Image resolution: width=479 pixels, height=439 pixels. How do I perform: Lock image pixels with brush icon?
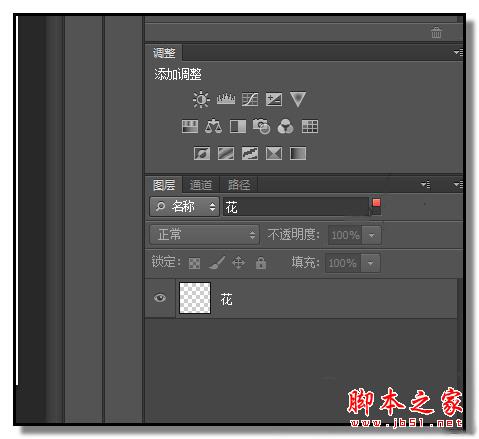[x=217, y=263]
